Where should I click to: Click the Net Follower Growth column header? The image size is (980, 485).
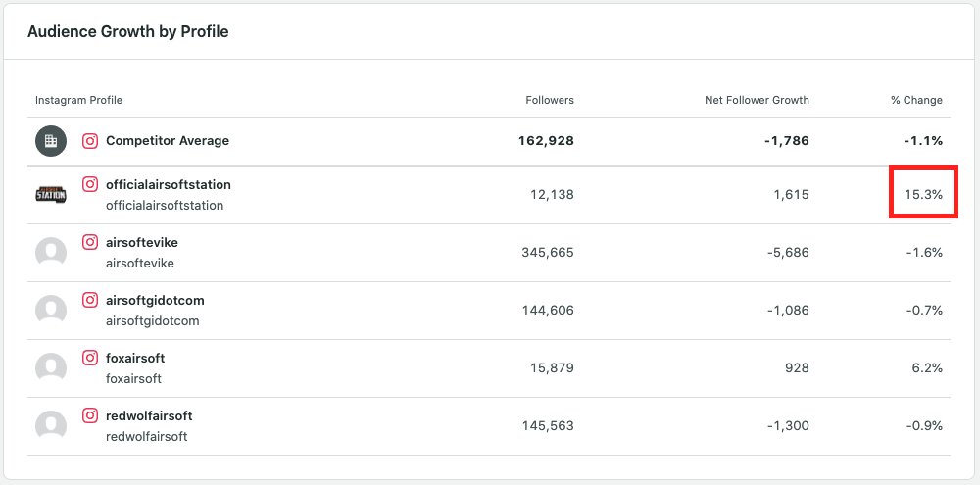pyautogui.click(x=757, y=100)
